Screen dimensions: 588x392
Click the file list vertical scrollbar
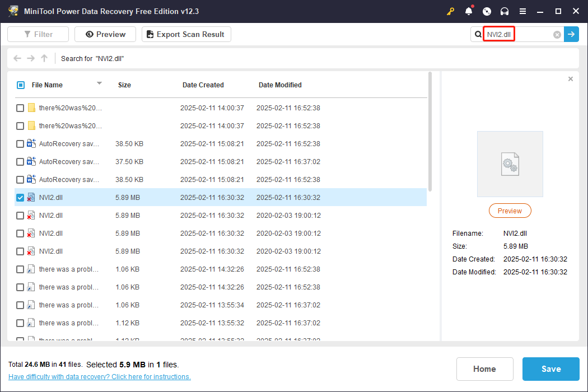coord(430,132)
